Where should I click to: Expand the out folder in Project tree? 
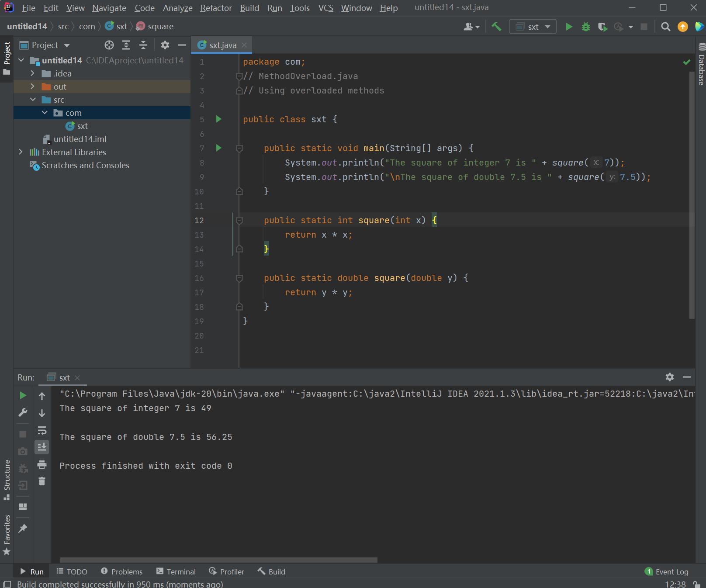point(32,86)
